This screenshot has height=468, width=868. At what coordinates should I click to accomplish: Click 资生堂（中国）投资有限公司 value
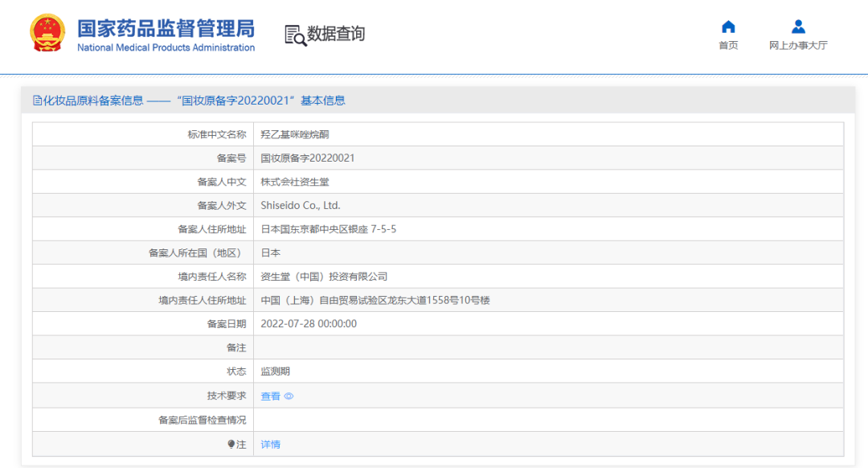[x=325, y=277]
